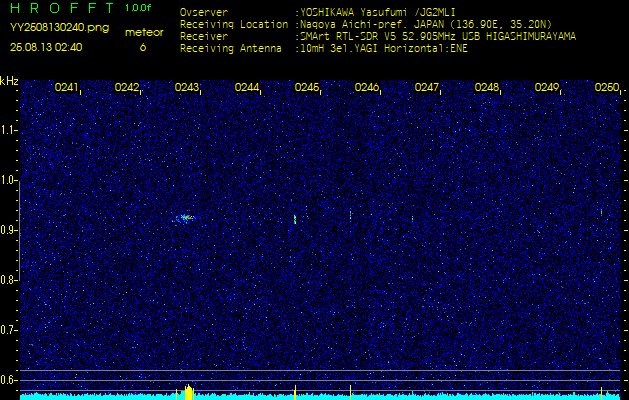The image size is (629, 400).
Task: Select the 0241 time marker label
Action: click(67, 87)
